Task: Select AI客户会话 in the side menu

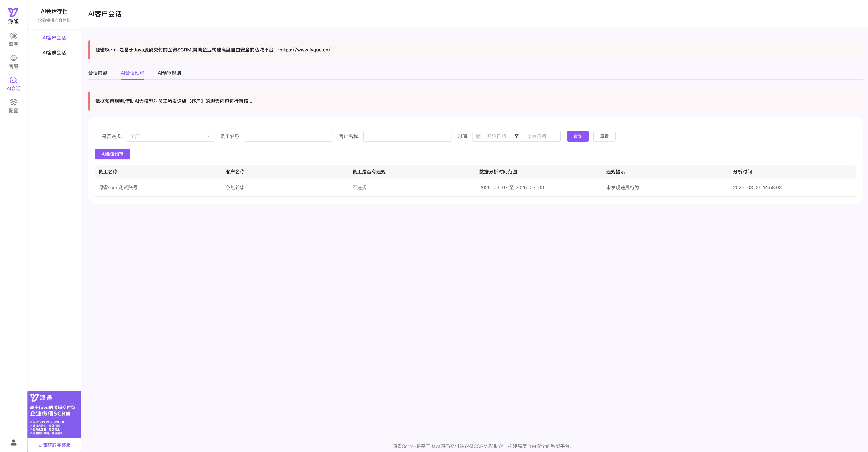Action: 54,38
